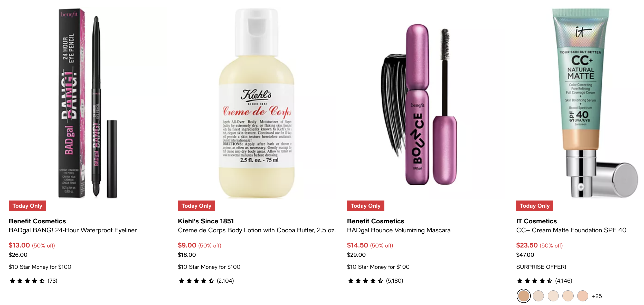The width and height of the screenshot is (644, 305).
Task: Select the fourth light peach foundation swatch
Action: click(568, 296)
